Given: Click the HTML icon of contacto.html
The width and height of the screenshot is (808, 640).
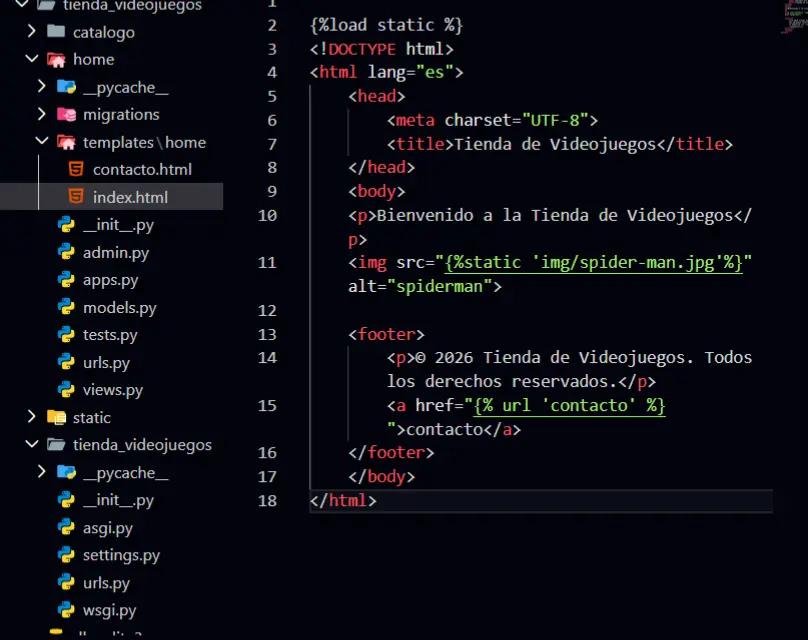Looking at the screenshot, I should pyautogui.click(x=76, y=169).
